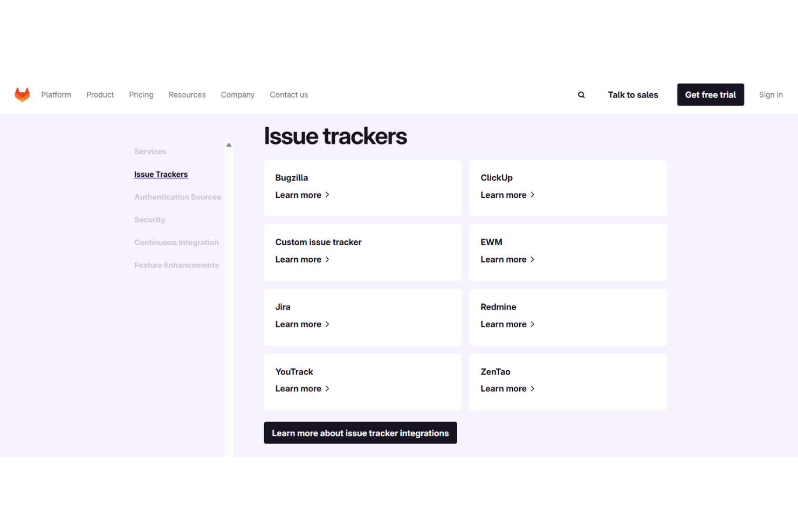Open the Platform menu
This screenshot has width=798, height=532.
pos(56,94)
